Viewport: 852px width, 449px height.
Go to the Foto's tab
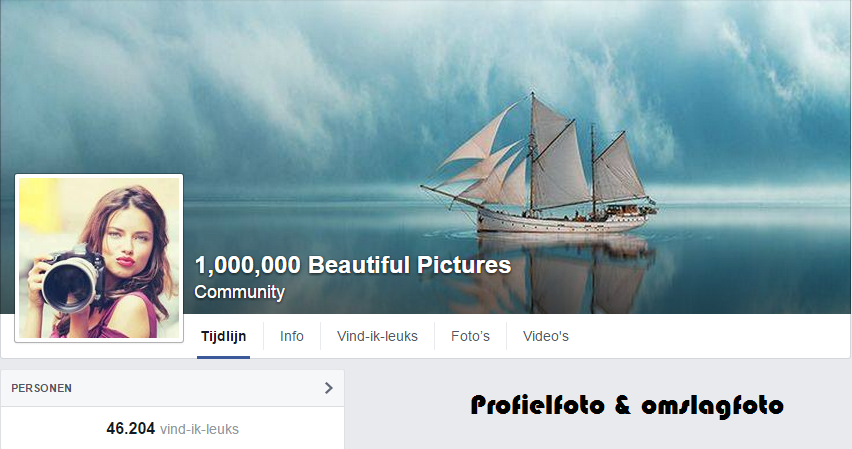pyautogui.click(x=470, y=336)
